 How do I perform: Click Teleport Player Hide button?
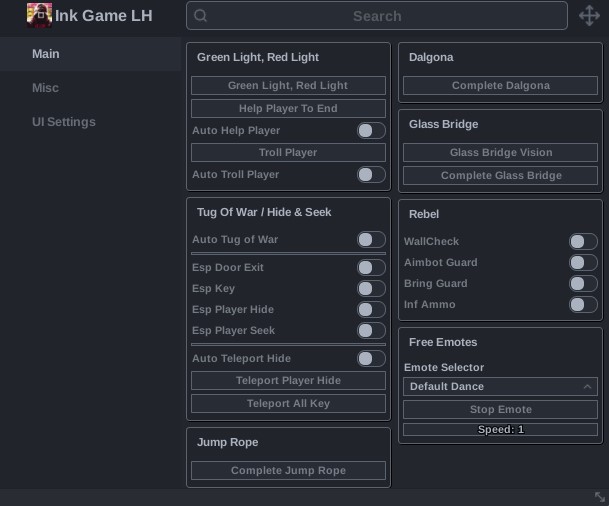coord(288,381)
